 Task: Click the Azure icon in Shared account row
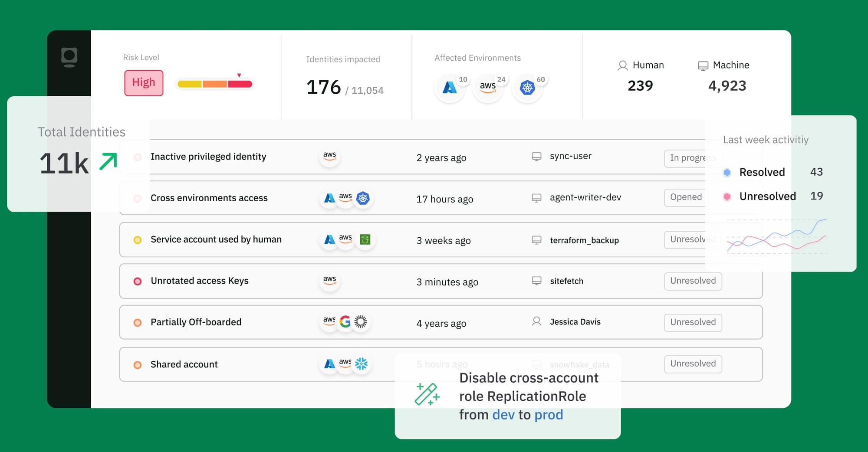tap(330, 364)
